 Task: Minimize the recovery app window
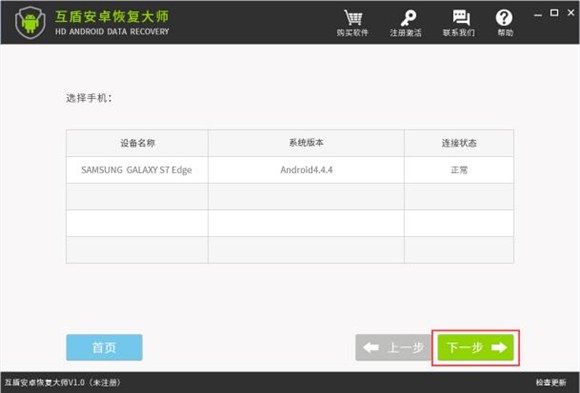[x=538, y=14]
